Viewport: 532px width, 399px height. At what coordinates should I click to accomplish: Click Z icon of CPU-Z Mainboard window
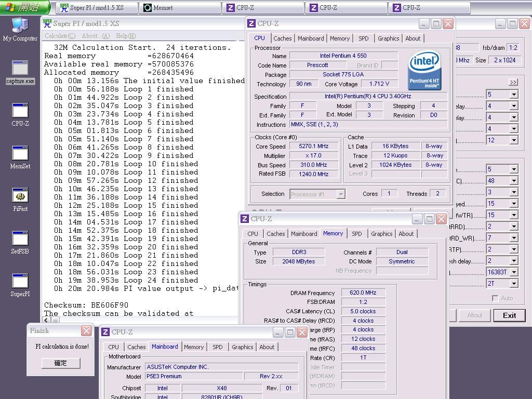(x=105, y=332)
